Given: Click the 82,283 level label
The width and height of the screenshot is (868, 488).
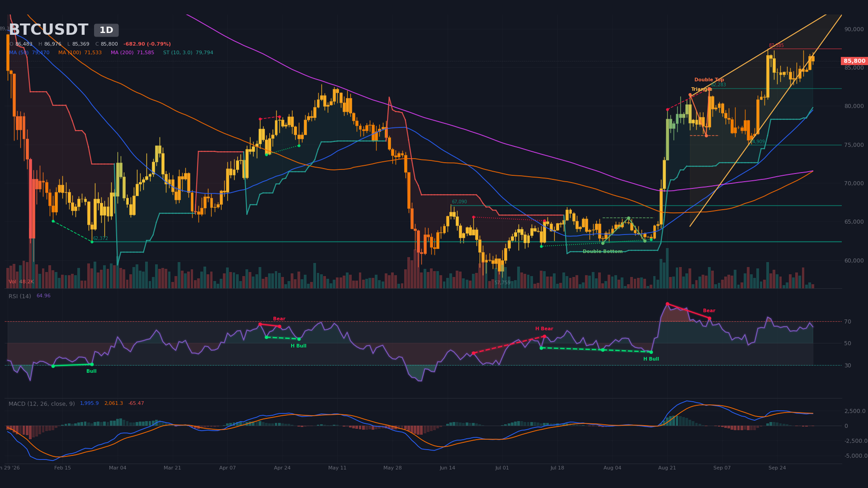Looking at the screenshot, I should click(718, 85).
